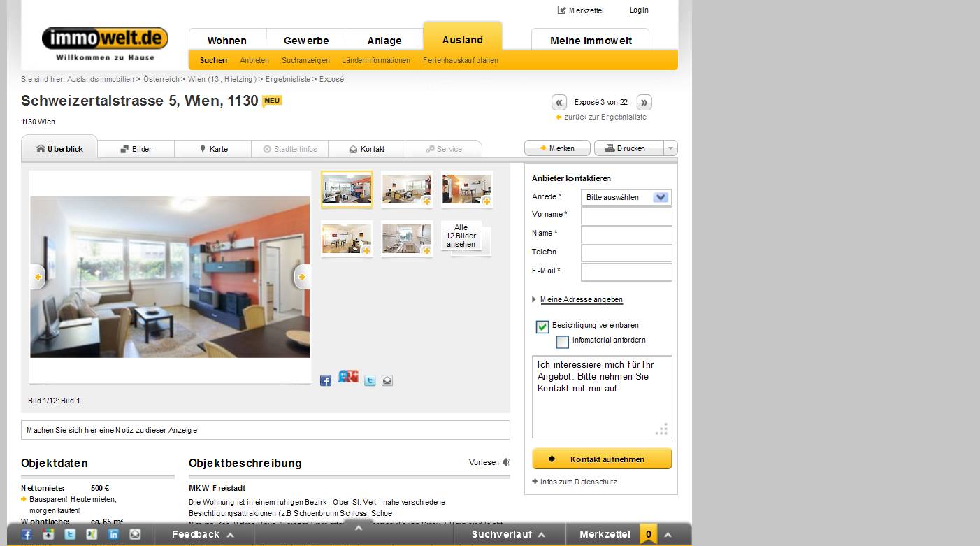Toggle the Merkzettel checkbox at top

pos(561,9)
